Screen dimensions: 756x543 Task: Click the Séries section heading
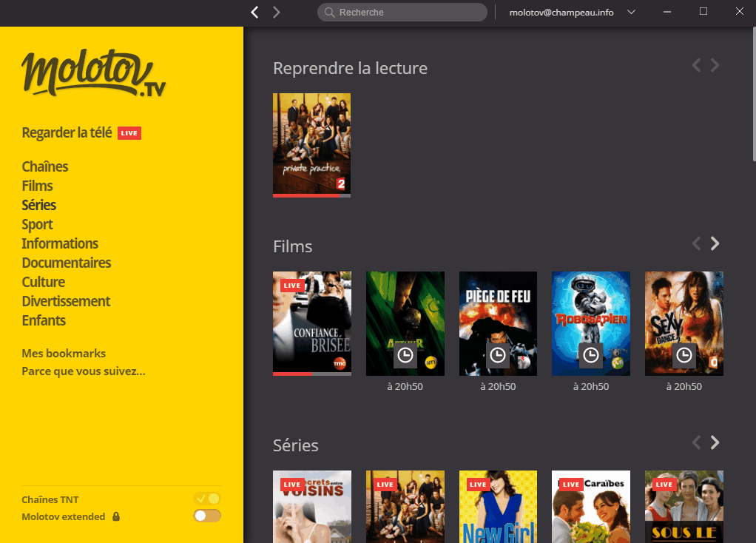[x=296, y=445]
